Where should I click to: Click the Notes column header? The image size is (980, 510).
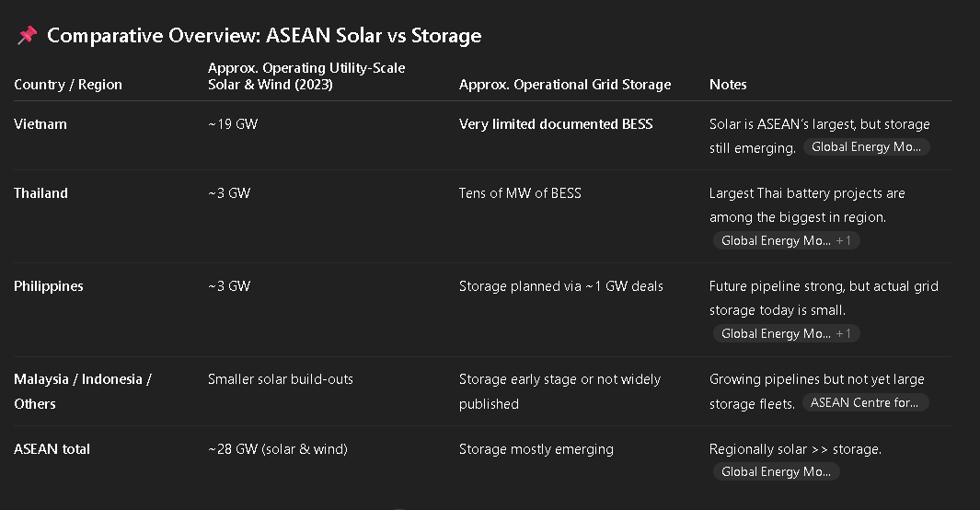coord(728,85)
